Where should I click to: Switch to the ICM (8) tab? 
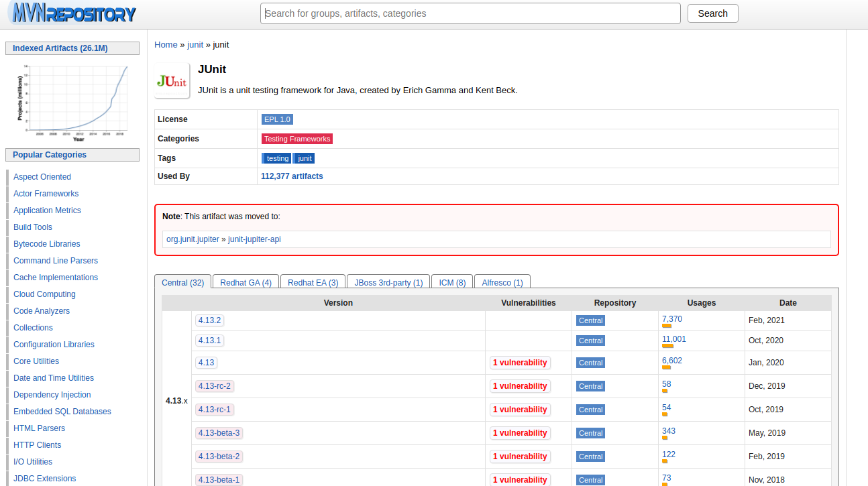[452, 282]
